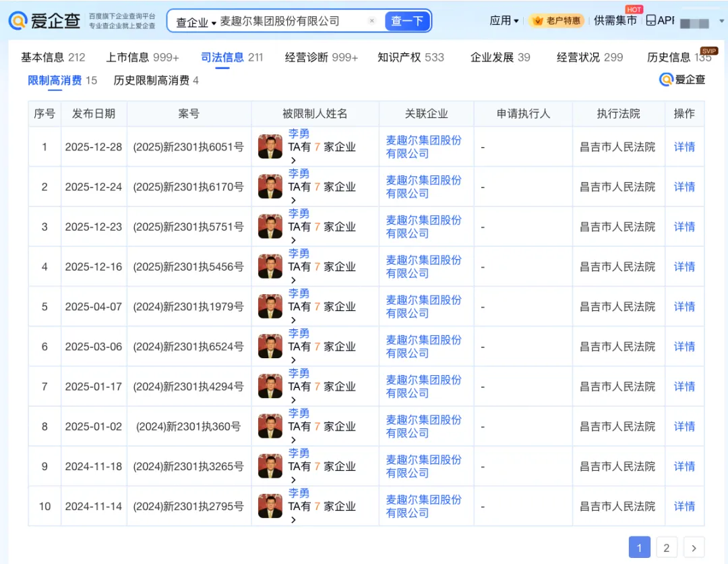Expand the chevron under 李勇 in row 1

tap(293, 161)
